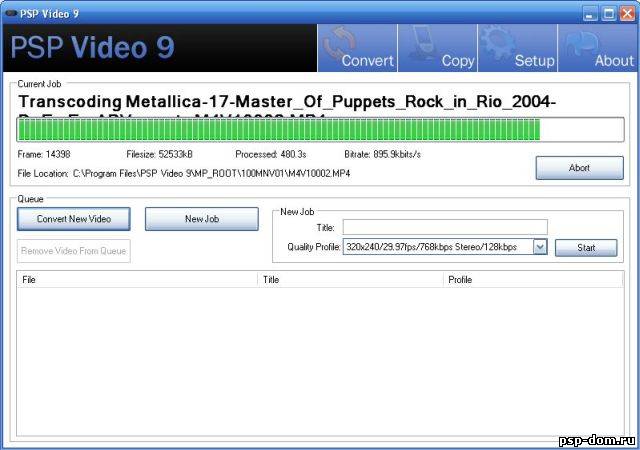The height and width of the screenshot is (450, 640).
Task: Click the green transcoding progress bar
Action: coord(280,130)
